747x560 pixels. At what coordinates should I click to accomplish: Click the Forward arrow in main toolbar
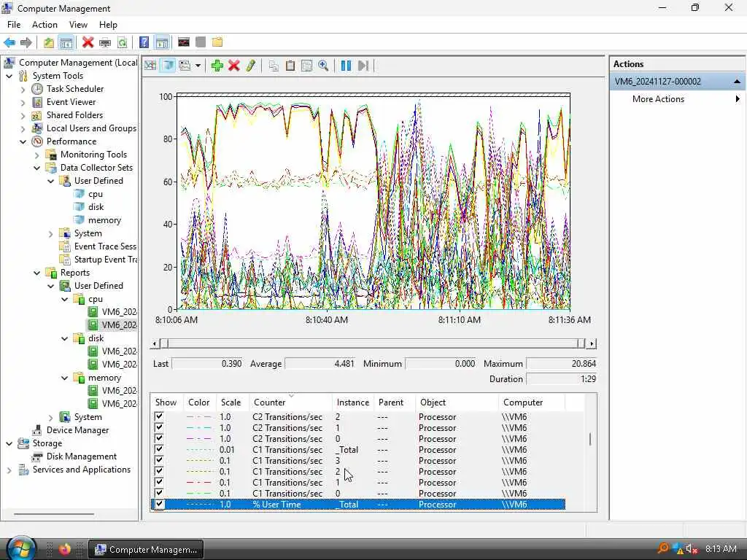26,42
